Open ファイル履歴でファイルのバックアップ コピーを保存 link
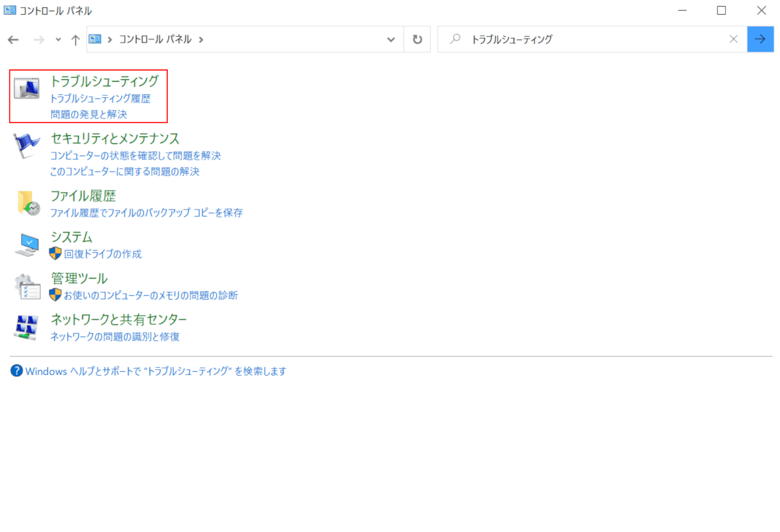Screen dimensions: 780x532 coord(146,213)
